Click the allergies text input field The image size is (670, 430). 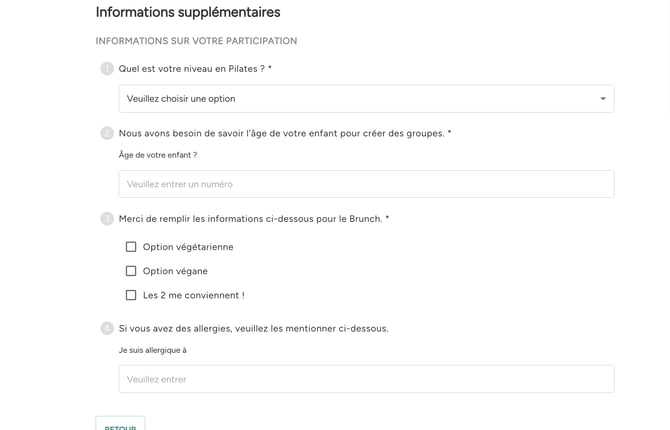366,379
